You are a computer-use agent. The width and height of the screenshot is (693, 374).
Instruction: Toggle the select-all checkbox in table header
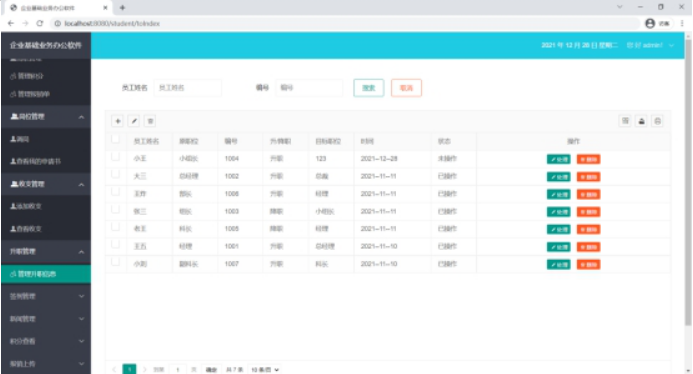pyautogui.click(x=115, y=139)
